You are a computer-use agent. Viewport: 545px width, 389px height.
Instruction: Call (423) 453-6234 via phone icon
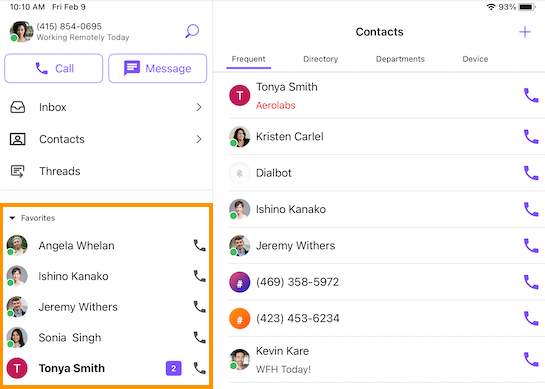pyautogui.click(x=531, y=318)
